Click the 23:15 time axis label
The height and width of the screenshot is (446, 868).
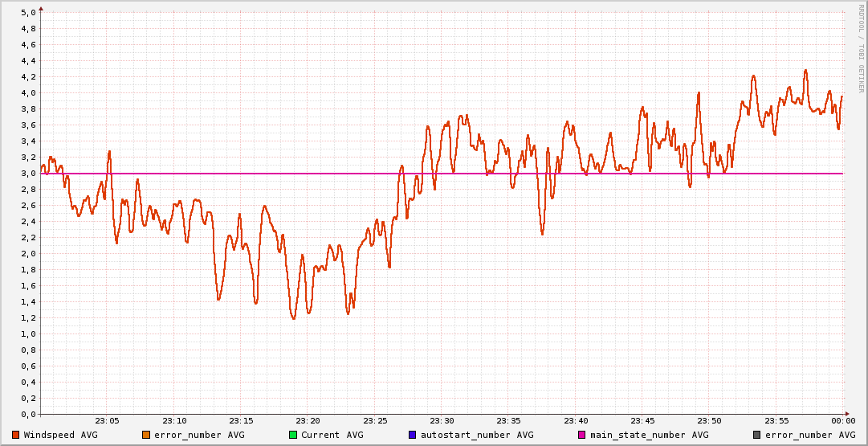click(x=241, y=420)
